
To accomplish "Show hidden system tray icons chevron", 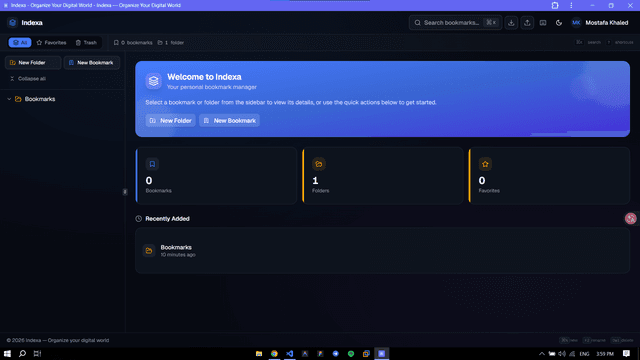I will (542, 353).
